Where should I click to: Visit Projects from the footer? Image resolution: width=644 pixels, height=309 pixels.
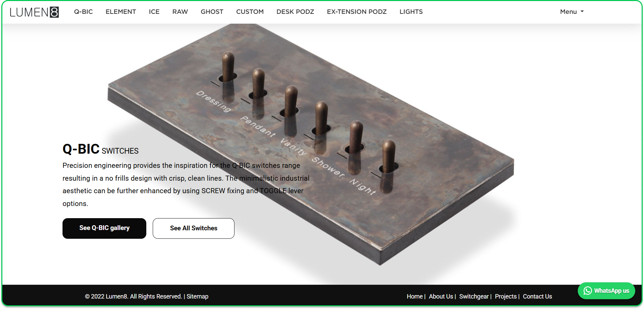[506, 297]
